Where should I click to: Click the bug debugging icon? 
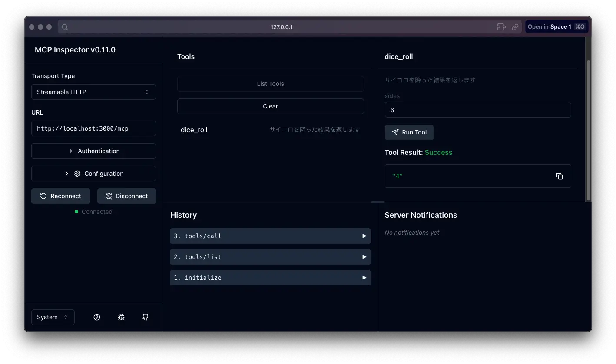pyautogui.click(x=121, y=317)
